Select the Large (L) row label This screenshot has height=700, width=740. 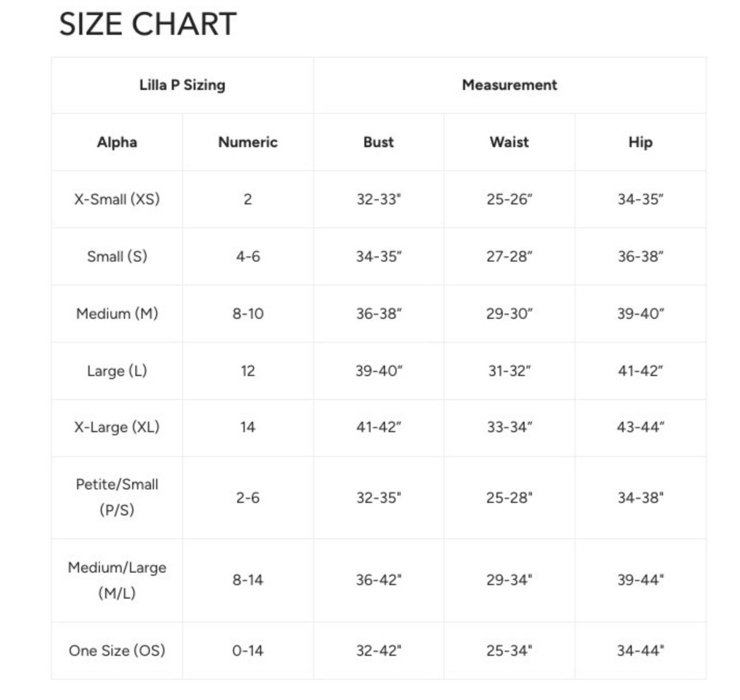click(117, 371)
